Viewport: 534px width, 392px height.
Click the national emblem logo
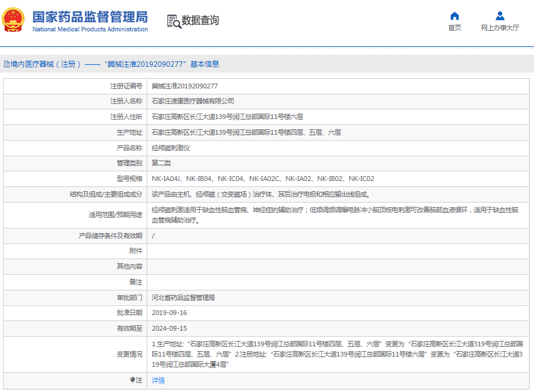(x=13, y=20)
